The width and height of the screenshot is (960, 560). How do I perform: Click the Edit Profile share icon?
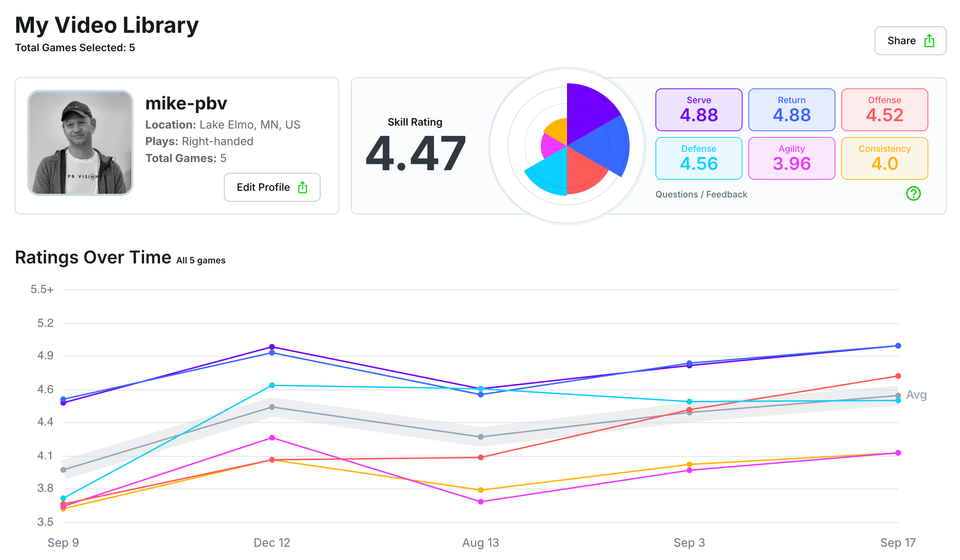tap(302, 187)
